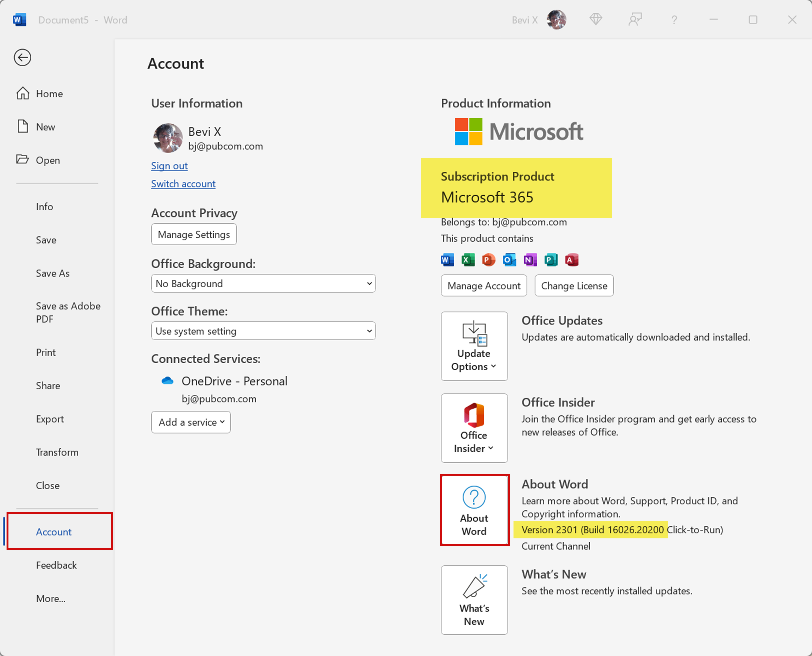Open the Microsoft Rewards diamond icon

coord(596,19)
